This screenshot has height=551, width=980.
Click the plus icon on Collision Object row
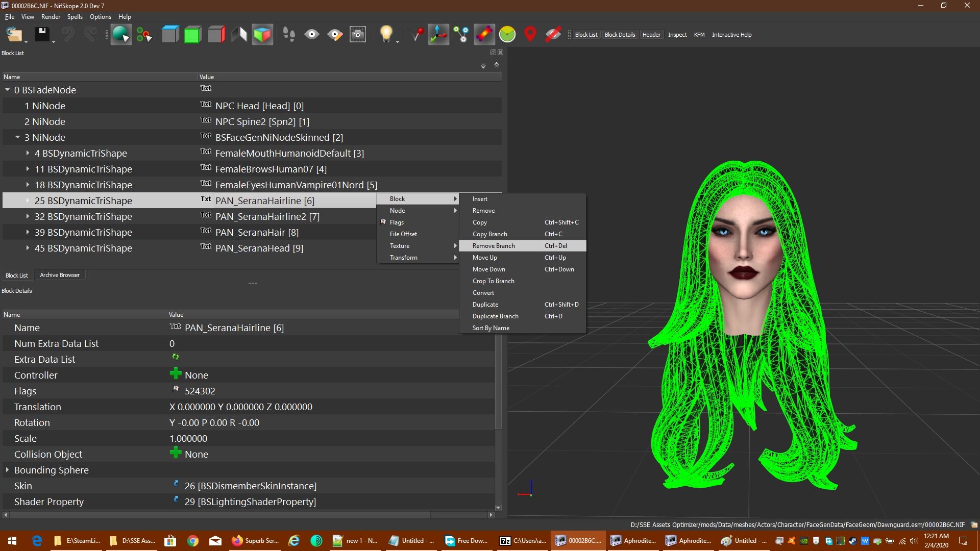coord(176,453)
